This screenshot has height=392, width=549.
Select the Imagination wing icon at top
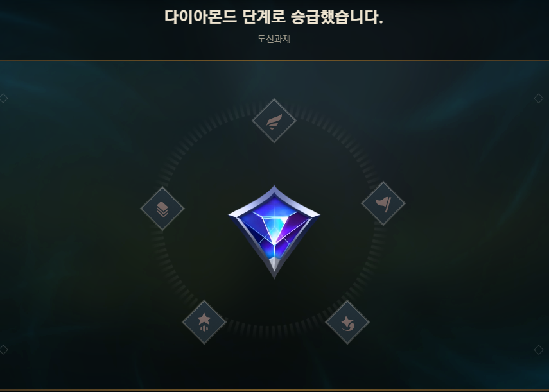point(274,121)
